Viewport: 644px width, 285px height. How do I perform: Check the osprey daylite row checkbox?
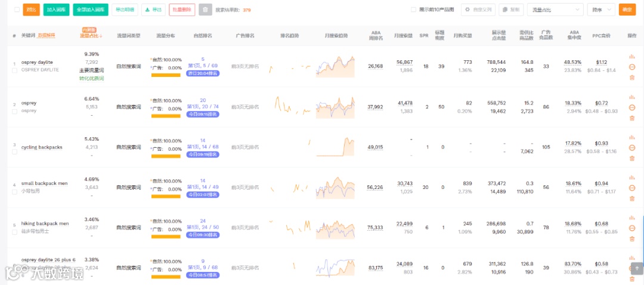(14, 70)
